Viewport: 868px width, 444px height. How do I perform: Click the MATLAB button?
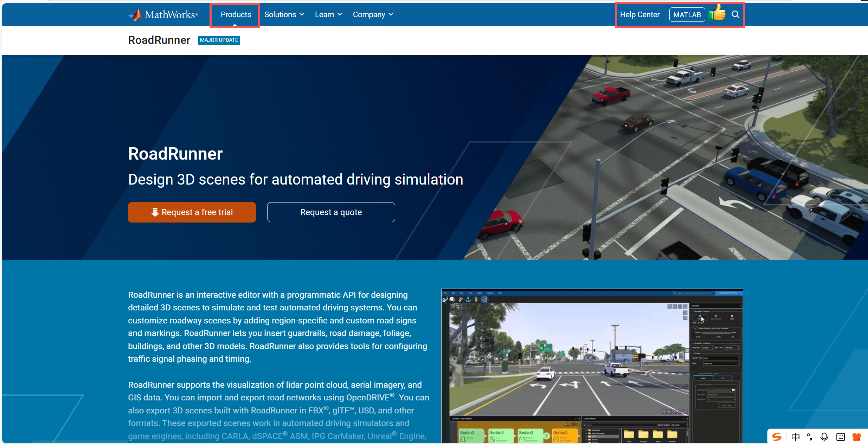click(x=687, y=15)
